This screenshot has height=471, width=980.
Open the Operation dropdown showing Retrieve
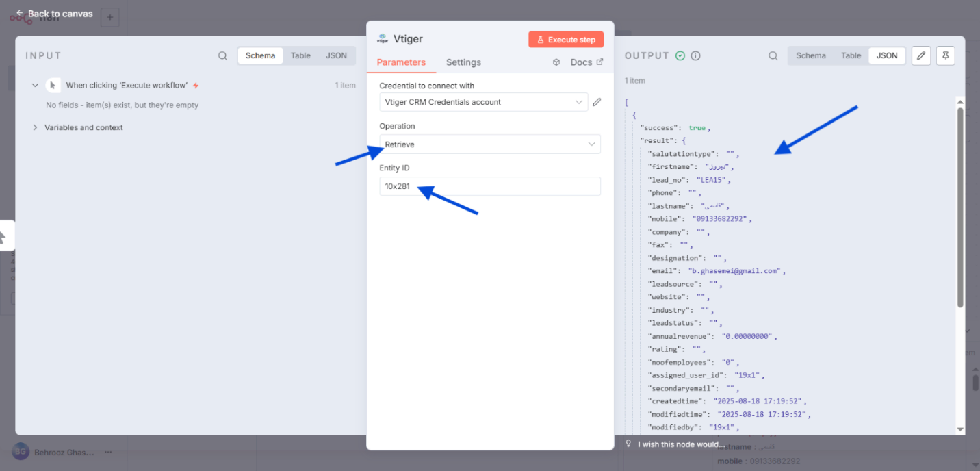click(489, 144)
